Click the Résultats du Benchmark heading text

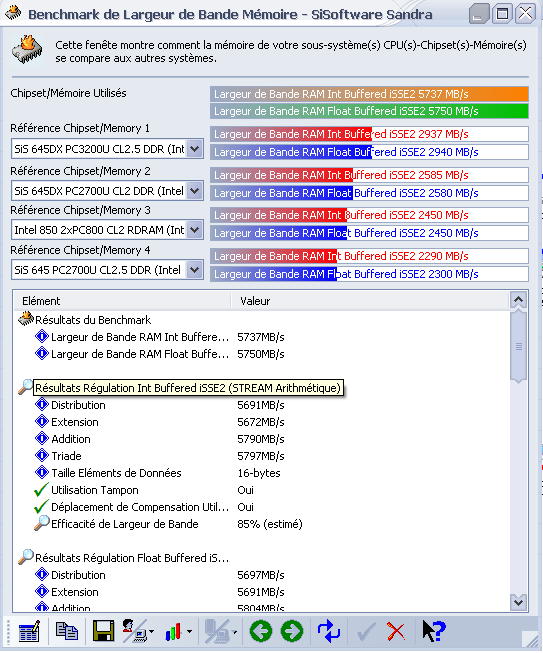pos(93,319)
